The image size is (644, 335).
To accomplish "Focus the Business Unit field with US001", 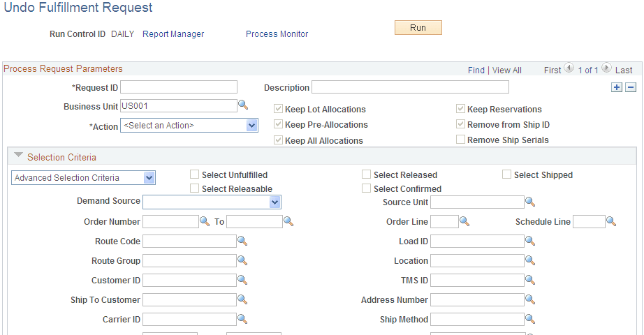I will (x=179, y=106).
